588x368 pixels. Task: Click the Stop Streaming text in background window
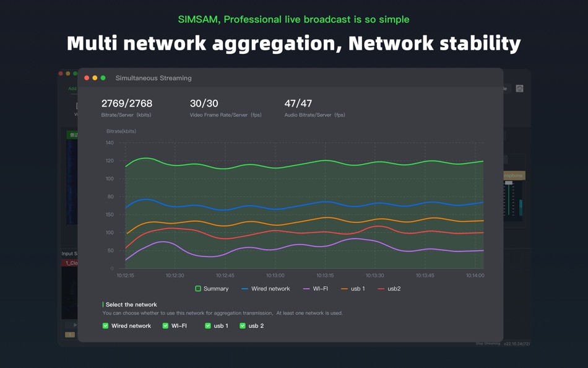pos(488,344)
